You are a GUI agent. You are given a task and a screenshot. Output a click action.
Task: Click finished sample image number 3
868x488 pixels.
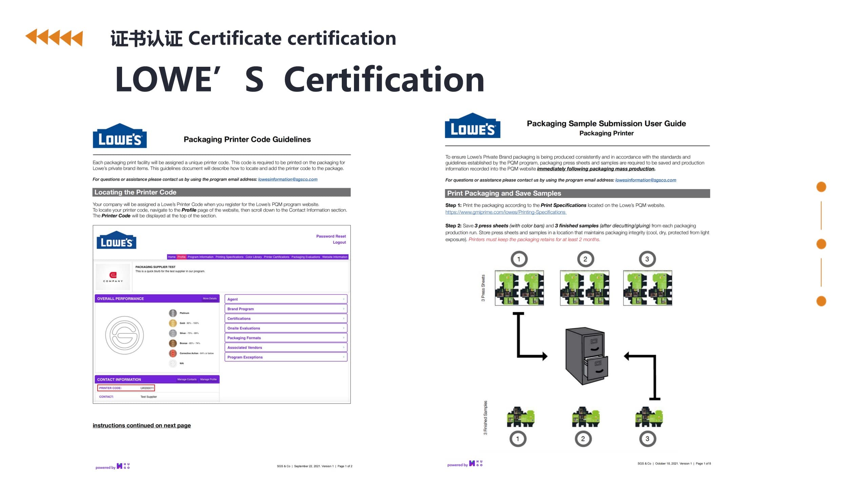click(649, 417)
